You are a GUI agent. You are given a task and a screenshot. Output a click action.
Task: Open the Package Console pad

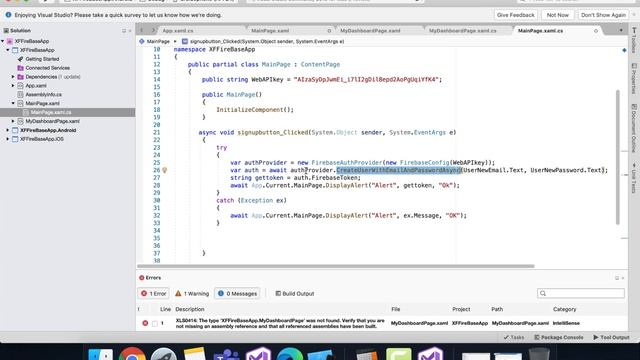[x=559, y=338]
